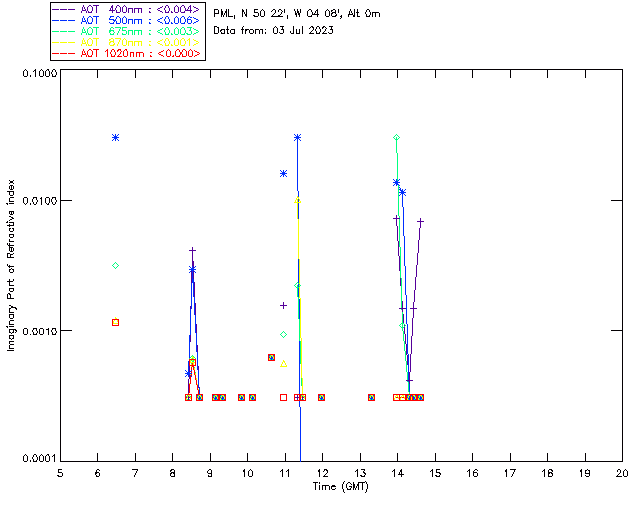Click the x-axis tick label 9

[x=210, y=473]
